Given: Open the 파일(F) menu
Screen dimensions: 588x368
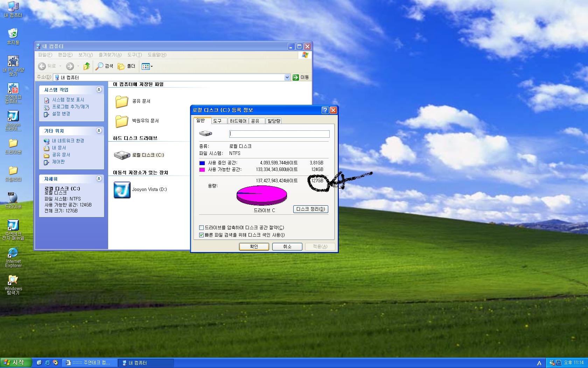Looking at the screenshot, I should 45,55.
